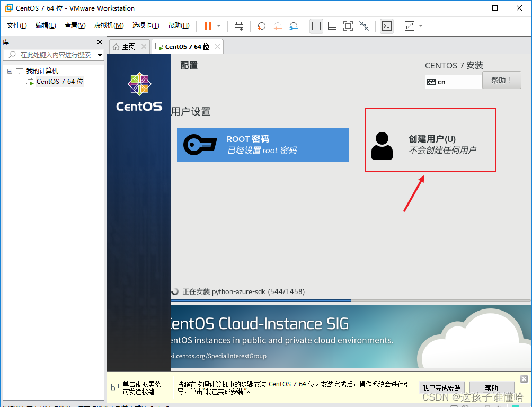The width and height of the screenshot is (532, 407).
Task: Open the stretch display dropdown arrow
Action: [x=421, y=26]
